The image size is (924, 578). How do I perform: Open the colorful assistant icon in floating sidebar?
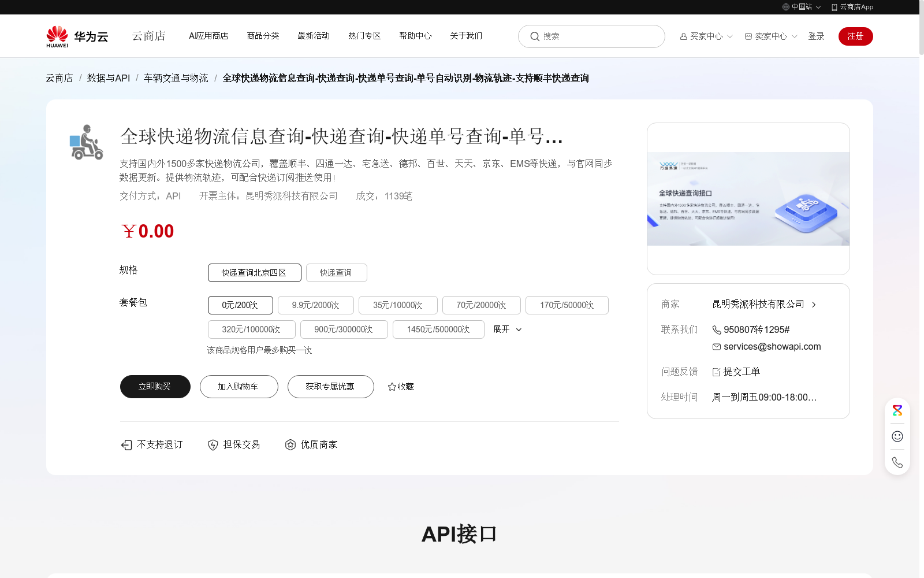coord(897,410)
